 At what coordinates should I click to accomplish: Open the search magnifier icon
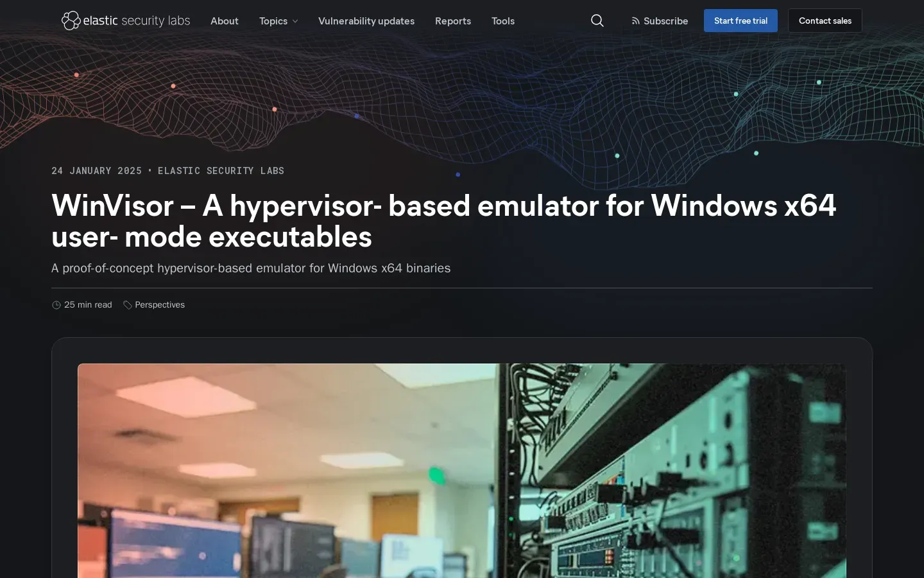[x=597, y=21]
